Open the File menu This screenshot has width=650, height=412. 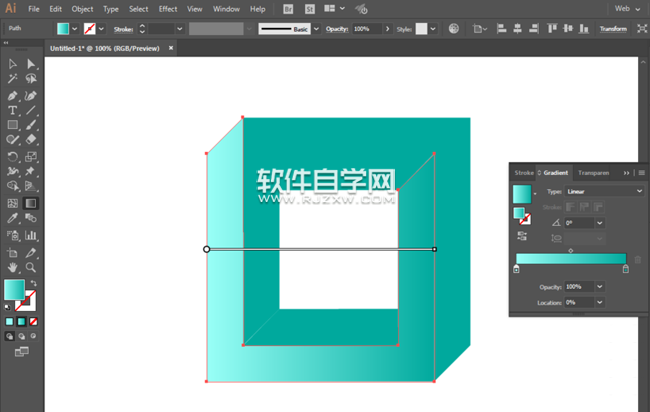34,9
